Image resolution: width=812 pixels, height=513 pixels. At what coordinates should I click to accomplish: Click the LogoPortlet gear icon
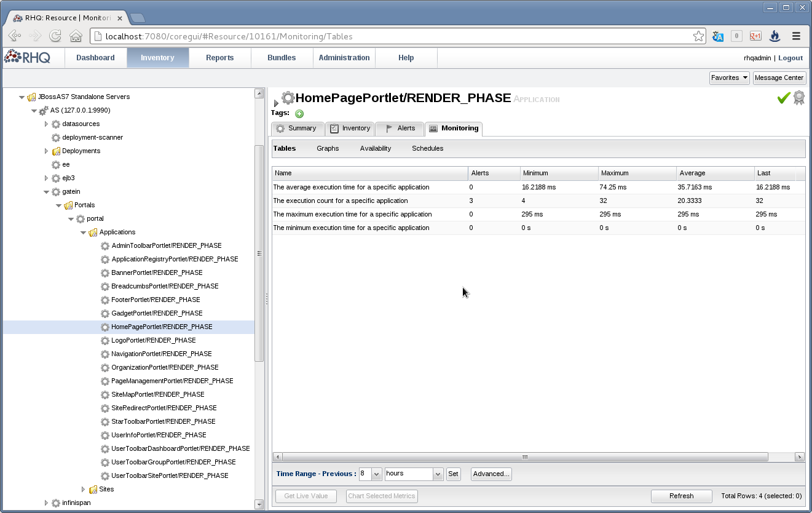(105, 340)
